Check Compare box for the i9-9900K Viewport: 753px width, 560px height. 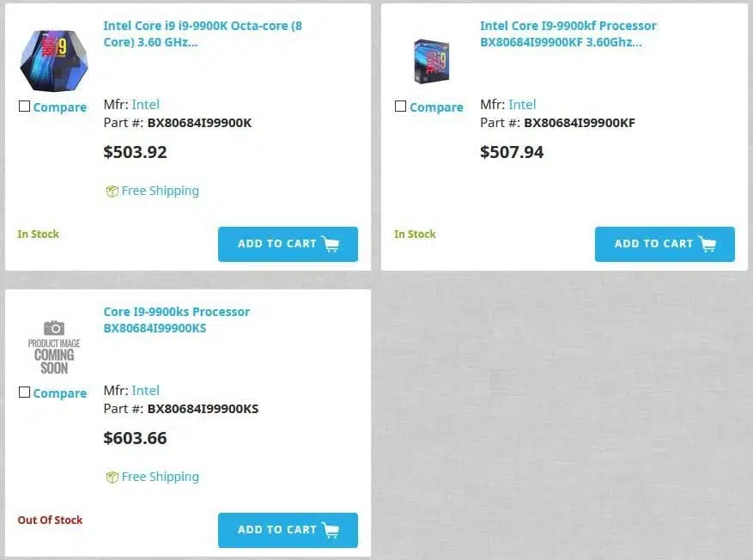(x=24, y=107)
